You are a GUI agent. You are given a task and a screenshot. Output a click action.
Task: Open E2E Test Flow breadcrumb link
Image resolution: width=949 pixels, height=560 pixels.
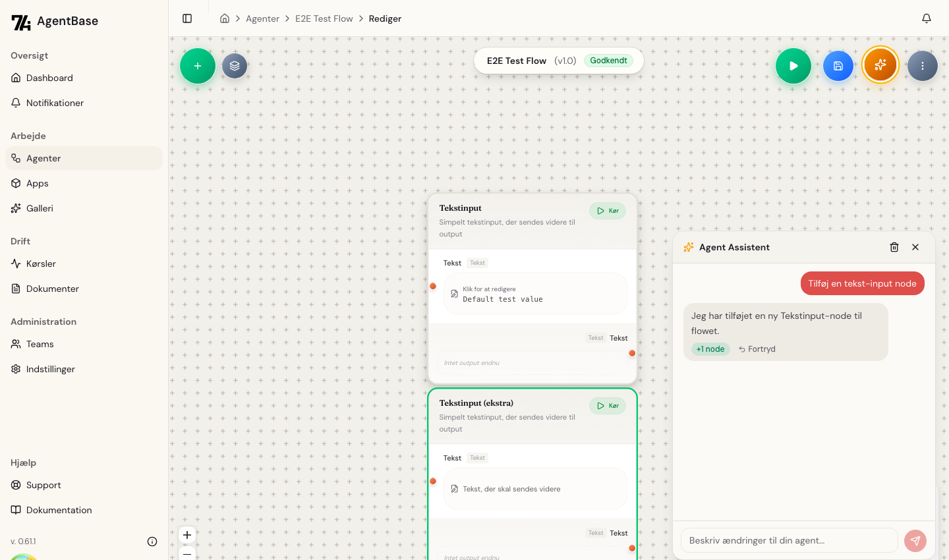(x=324, y=18)
